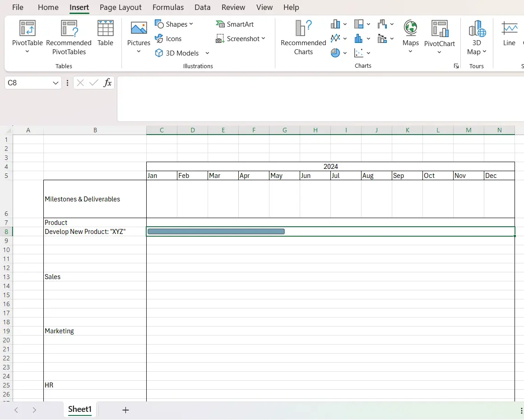
Task: Open the Pictures insert option
Action: 139,33
